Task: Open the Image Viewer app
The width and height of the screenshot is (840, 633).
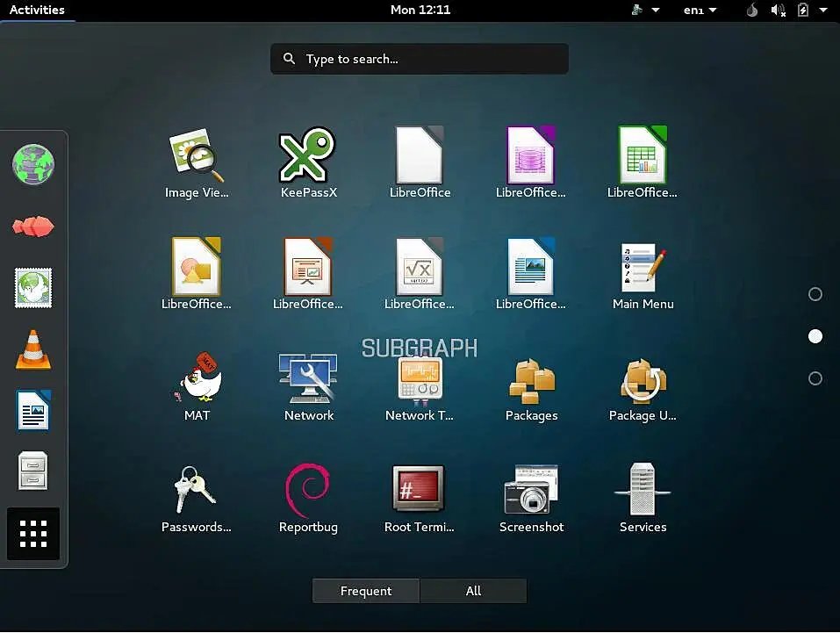Action: pos(197,163)
